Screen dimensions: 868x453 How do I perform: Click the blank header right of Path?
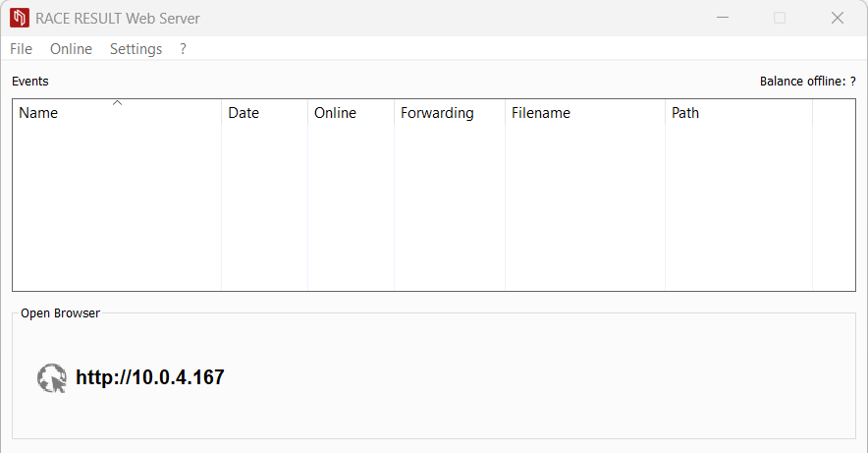point(834,113)
